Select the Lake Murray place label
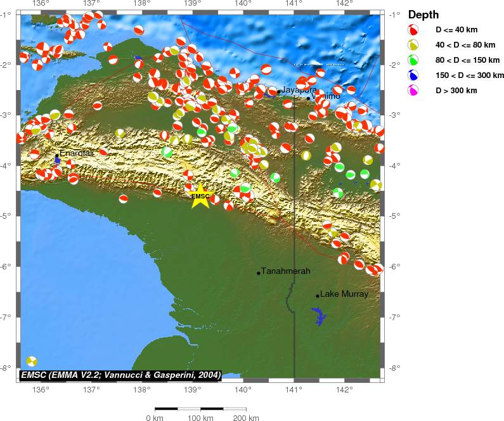 (x=344, y=294)
